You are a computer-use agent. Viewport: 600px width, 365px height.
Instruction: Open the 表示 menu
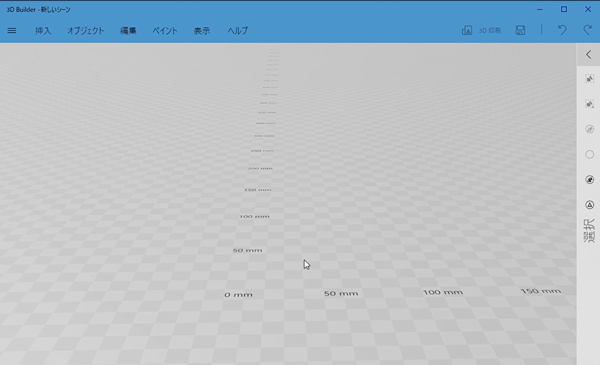coord(202,31)
